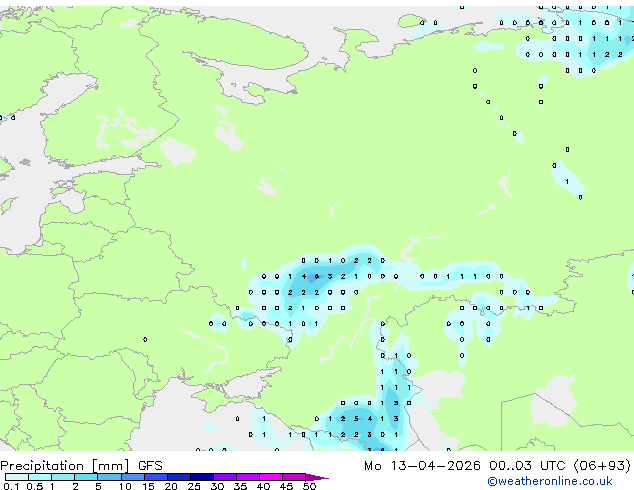Click the over-50 mm legend arrow tip
634x490 pixels.
pyautogui.click(x=317, y=478)
